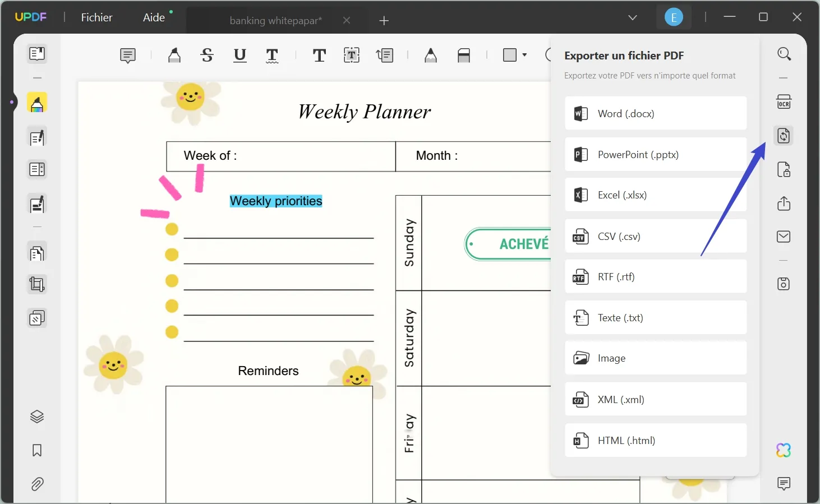Switch to the banking whitepapar tab
The width and height of the screenshot is (820, 504).
[275, 20]
